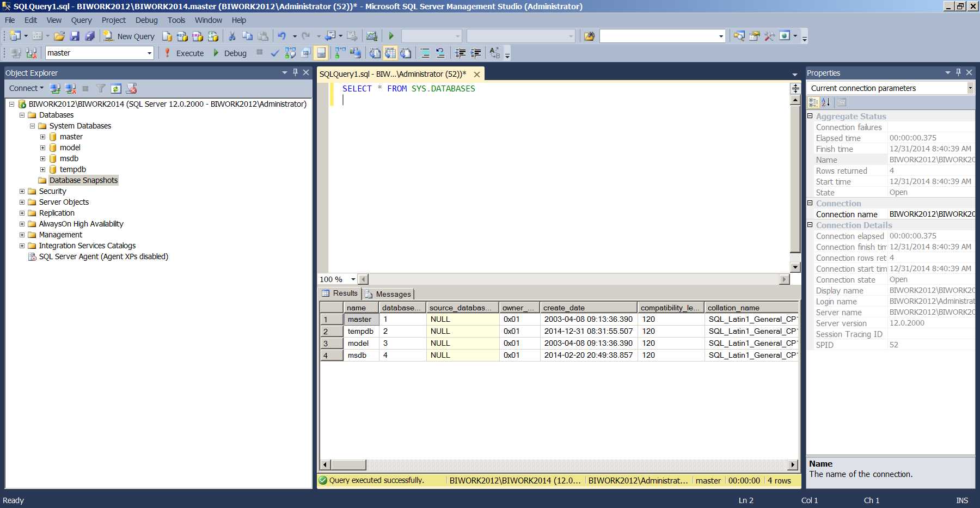Click Find in Files icon near search box

click(589, 36)
